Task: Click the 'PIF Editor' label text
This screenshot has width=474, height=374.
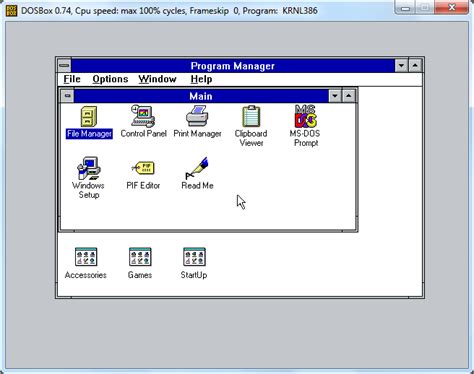Action: pos(143,185)
